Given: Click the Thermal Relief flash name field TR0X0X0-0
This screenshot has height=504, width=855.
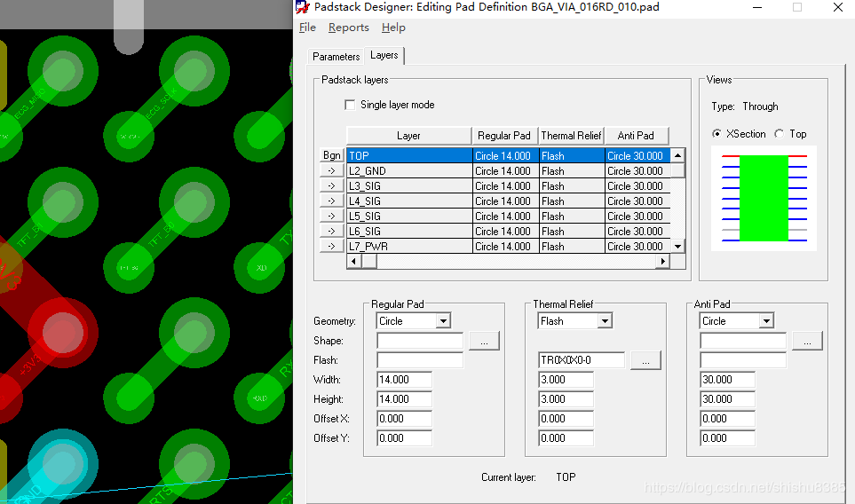Looking at the screenshot, I should click(582, 360).
